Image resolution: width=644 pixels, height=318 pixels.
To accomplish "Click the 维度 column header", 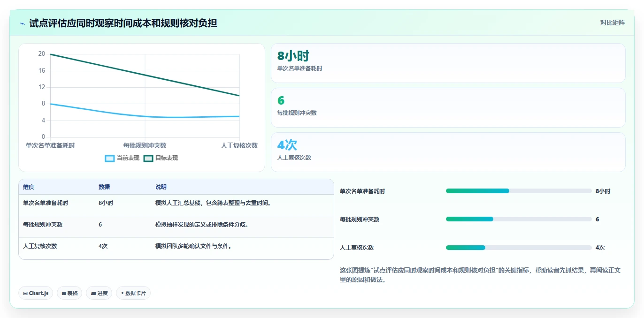I will [x=29, y=187].
